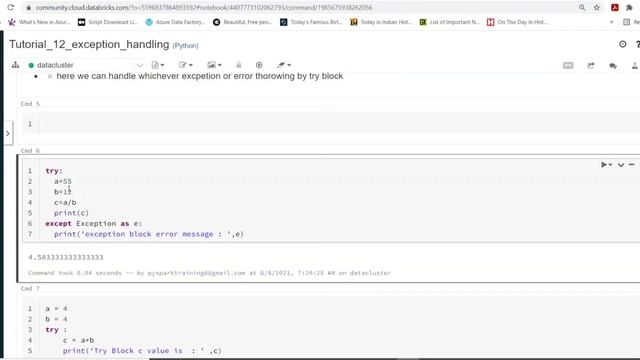This screenshot has width=640, height=360.
Task: Click the line "except Exception as e:"
Action: tap(93, 224)
